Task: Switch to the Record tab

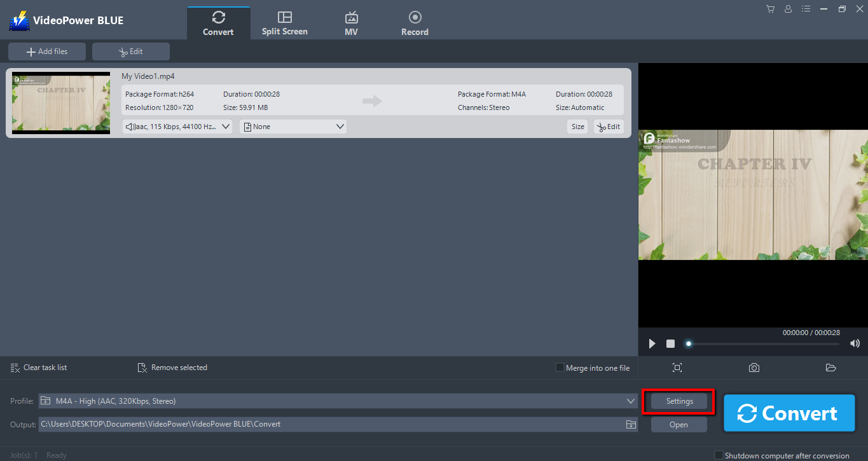Action: pos(415,24)
